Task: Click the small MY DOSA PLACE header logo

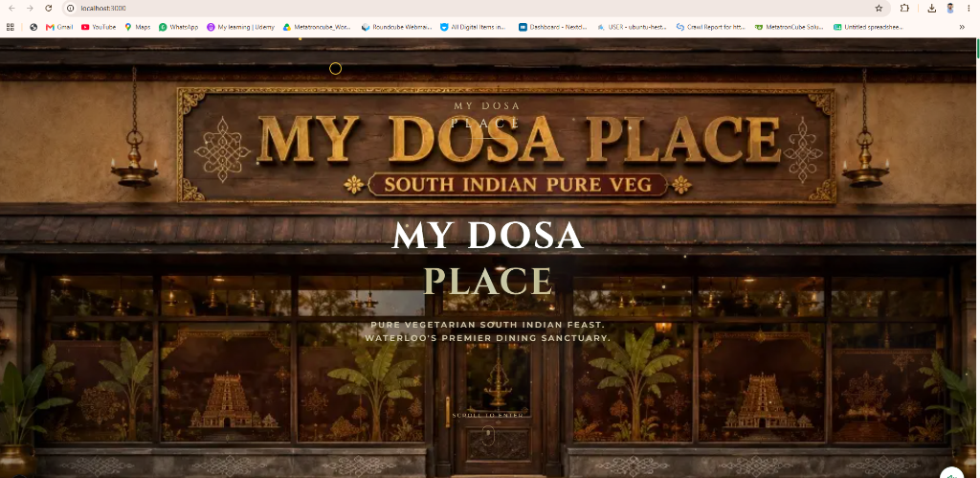Action: tap(486, 114)
